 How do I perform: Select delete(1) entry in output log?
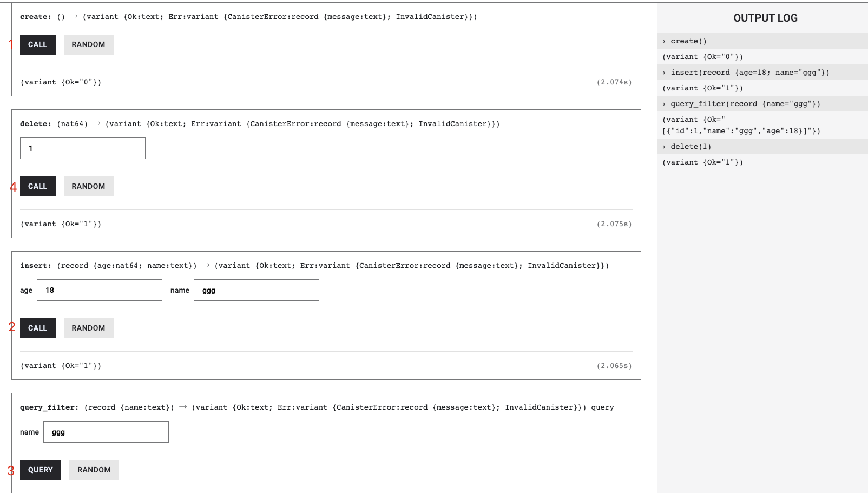pos(691,147)
